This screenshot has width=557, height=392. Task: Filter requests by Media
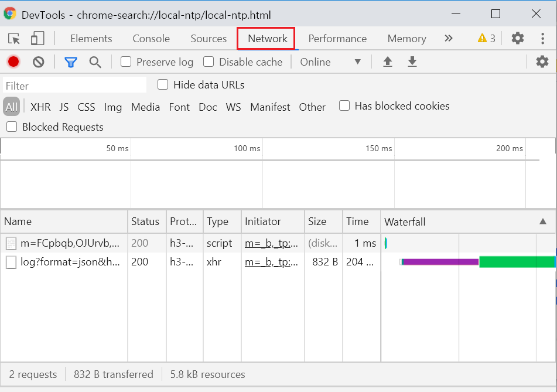pyautogui.click(x=145, y=107)
